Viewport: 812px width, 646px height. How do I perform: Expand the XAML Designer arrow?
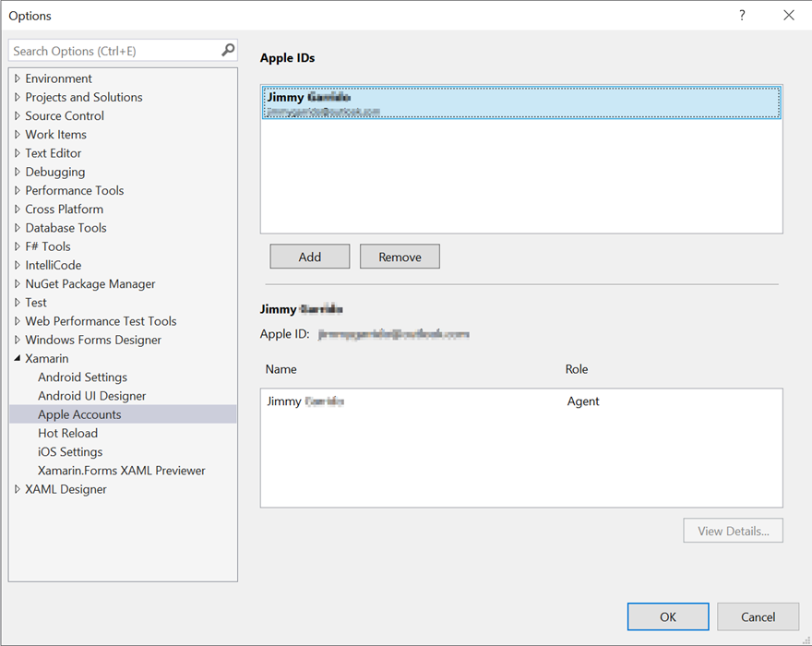tap(18, 489)
